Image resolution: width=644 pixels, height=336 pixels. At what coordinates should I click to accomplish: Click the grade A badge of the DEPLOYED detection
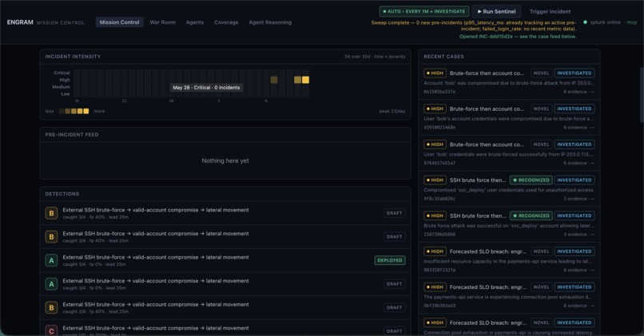coord(51,260)
